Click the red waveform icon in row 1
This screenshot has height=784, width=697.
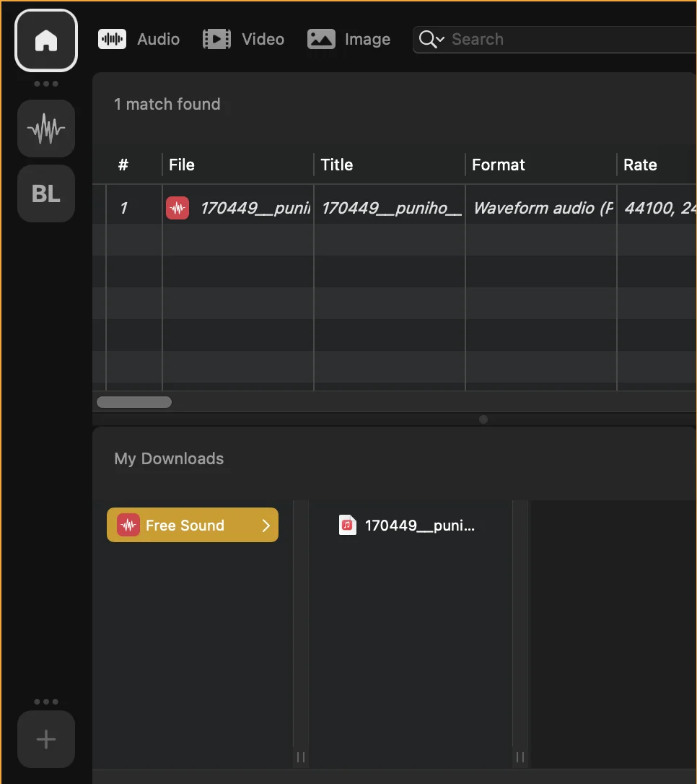click(177, 208)
